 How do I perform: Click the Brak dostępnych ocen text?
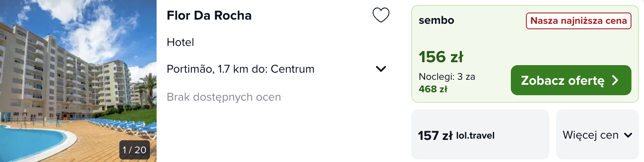coord(224,97)
